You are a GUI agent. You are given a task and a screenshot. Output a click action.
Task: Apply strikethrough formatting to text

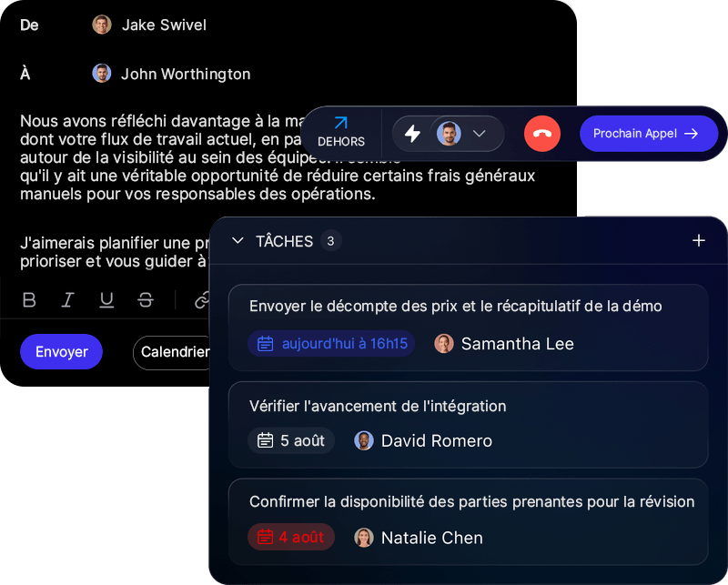click(146, 300)
